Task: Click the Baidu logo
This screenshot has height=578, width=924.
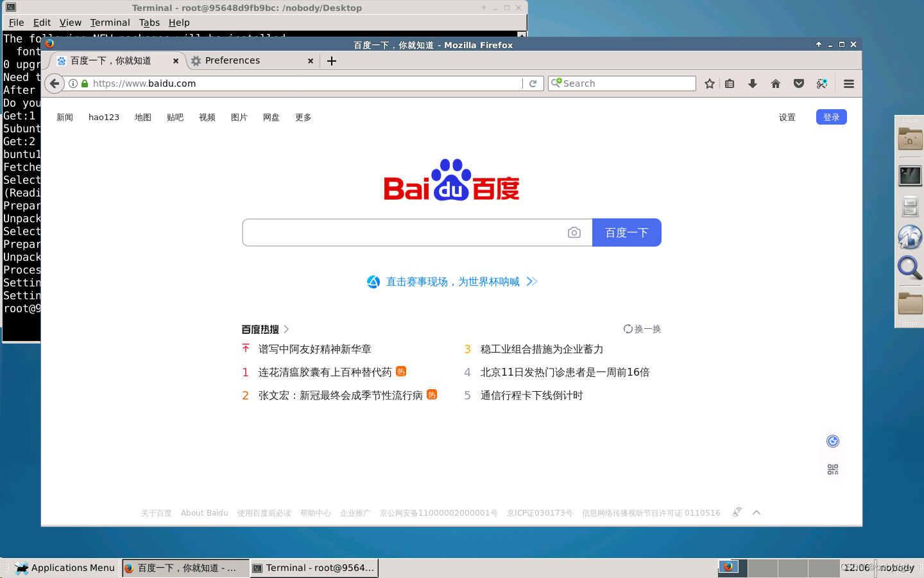Action: click(452, 180)
